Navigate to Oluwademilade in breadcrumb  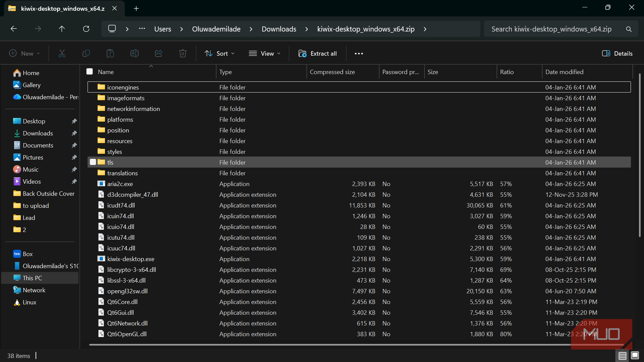click(x=216, y=29)
